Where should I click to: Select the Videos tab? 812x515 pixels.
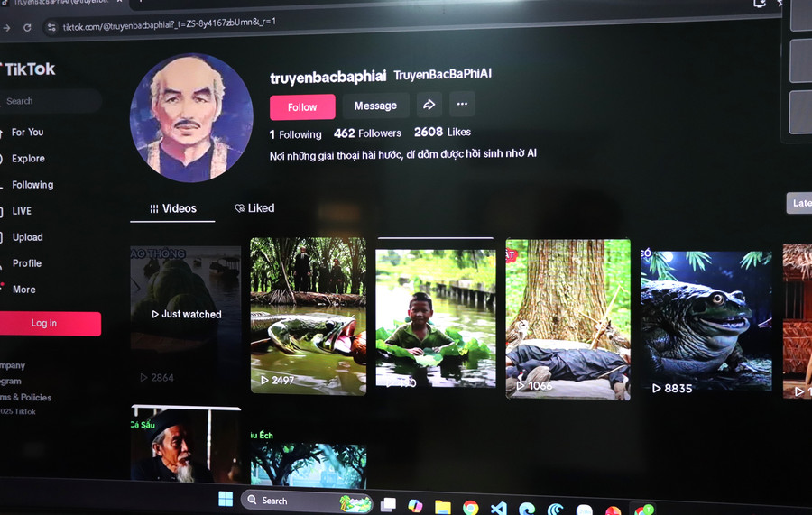point(173,208)
